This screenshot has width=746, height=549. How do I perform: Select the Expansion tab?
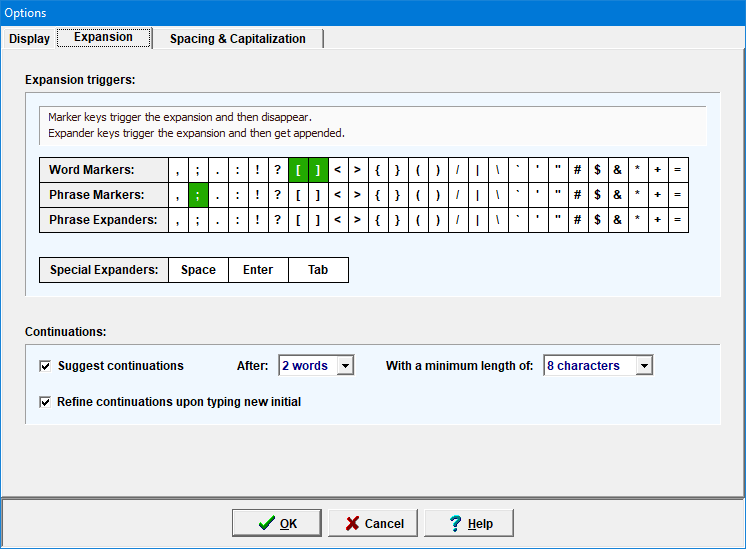(103, 38)
